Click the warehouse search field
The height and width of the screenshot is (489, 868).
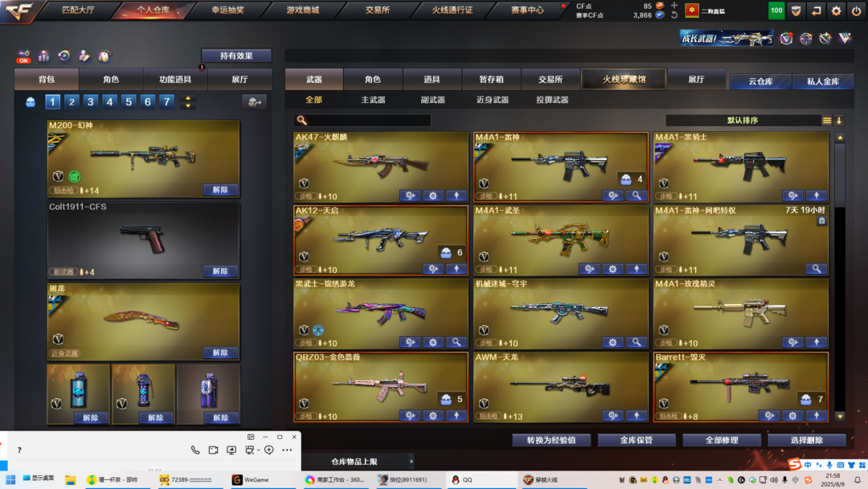362,120
